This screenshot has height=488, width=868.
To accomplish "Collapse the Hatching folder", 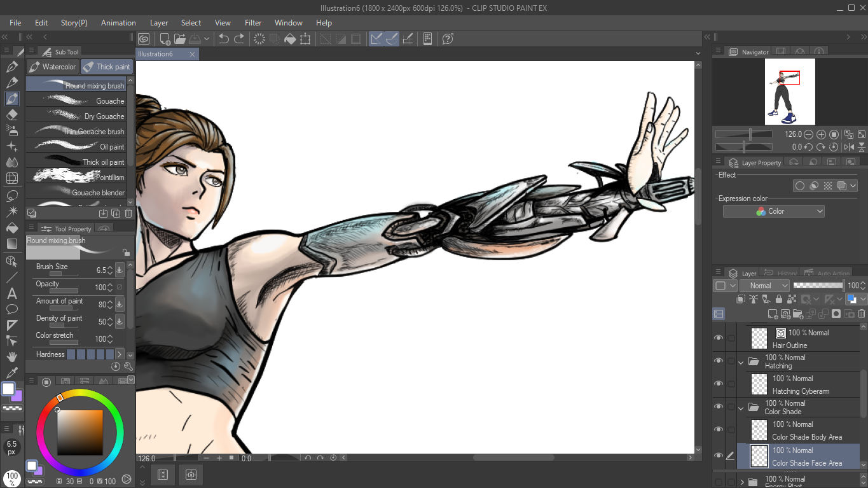I will click(741, 361).
